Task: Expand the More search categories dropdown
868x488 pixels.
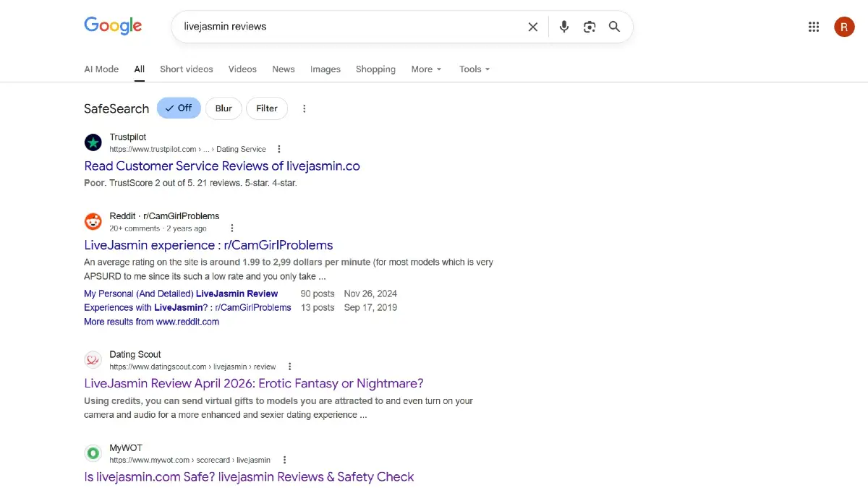Action: 426,69
